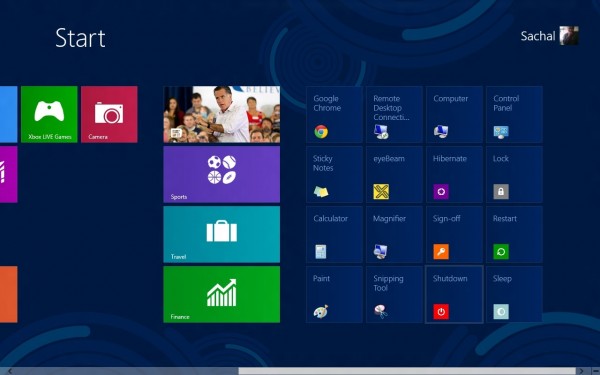Click the scrollbar left arrow
Viewport: 600px width, 375px height.
10,371
